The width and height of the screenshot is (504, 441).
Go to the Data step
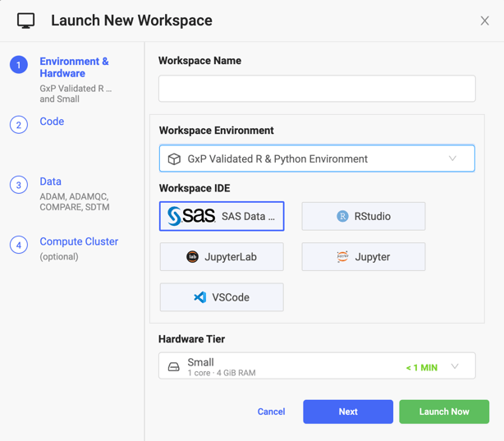point(51,181)
